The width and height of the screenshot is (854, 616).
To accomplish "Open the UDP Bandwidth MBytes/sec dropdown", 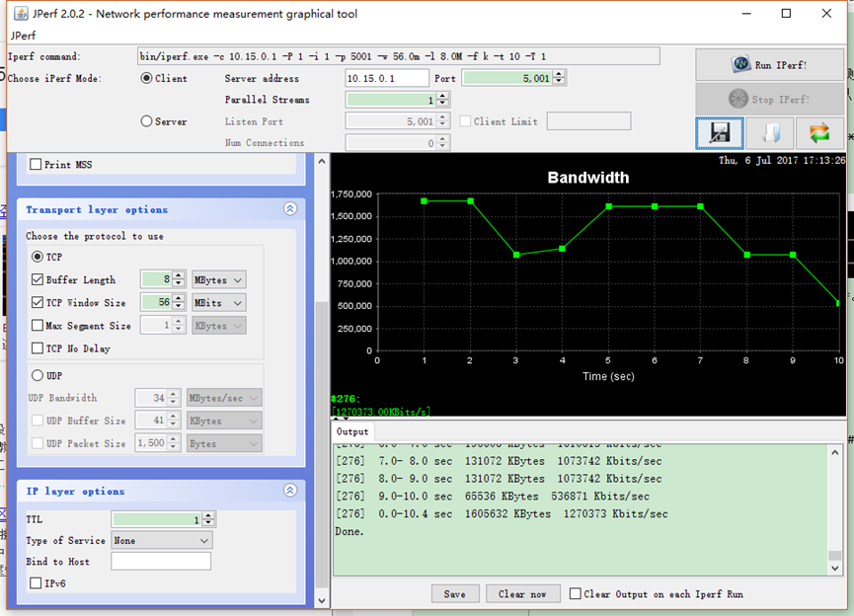I will click(x=224, y=398).
